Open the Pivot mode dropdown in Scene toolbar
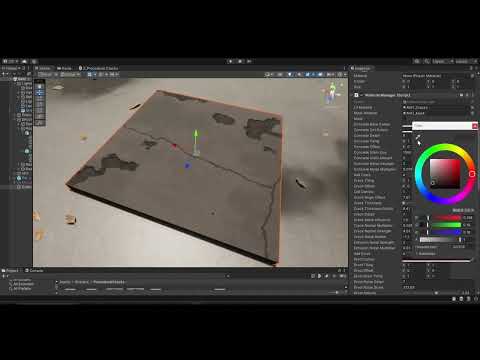This screenshot has width=480, height=360. click(x=47, y=74)
